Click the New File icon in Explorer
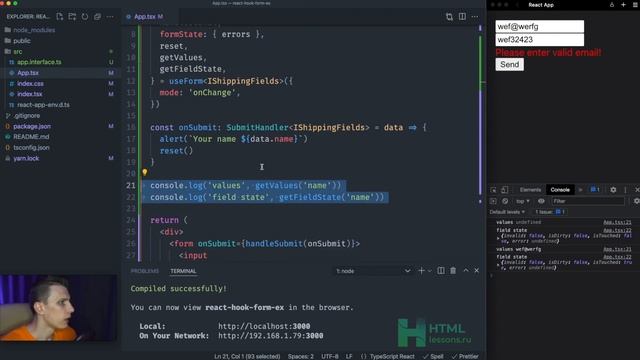This screenshot has height=360, width=640. [60, 16]
